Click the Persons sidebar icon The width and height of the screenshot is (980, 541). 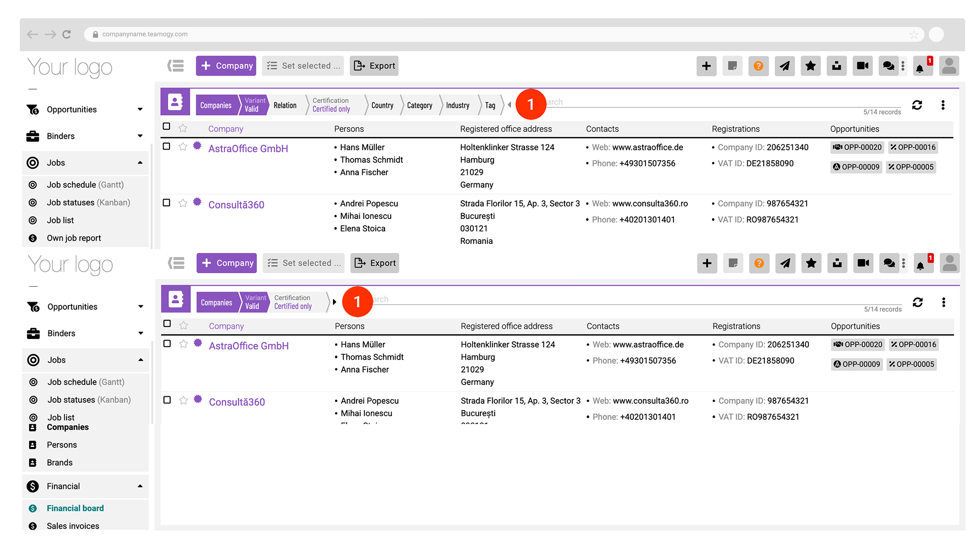33,445
